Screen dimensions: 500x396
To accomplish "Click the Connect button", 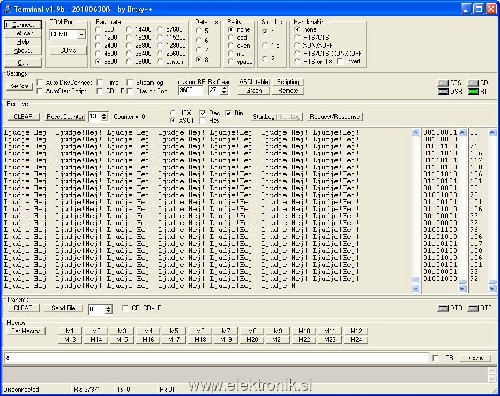I will coord(23,25).
